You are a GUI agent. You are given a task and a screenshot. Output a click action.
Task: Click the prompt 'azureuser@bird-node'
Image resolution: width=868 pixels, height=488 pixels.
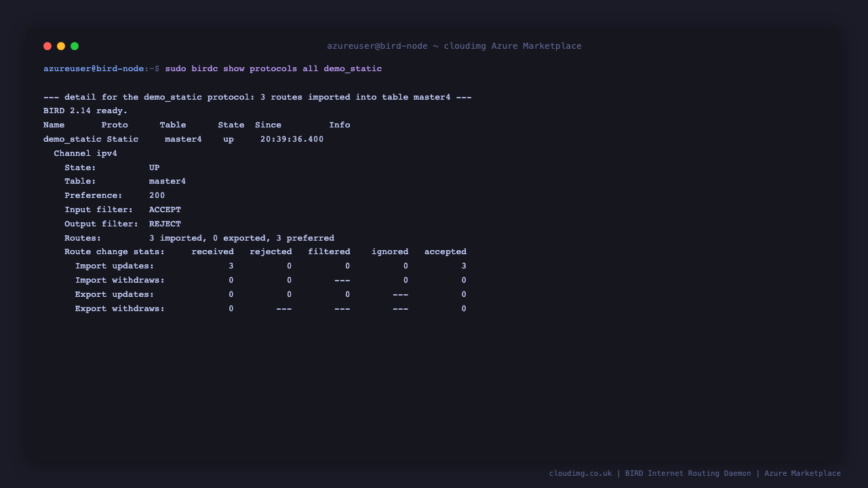pyautogui.click(x=94, y=68)
